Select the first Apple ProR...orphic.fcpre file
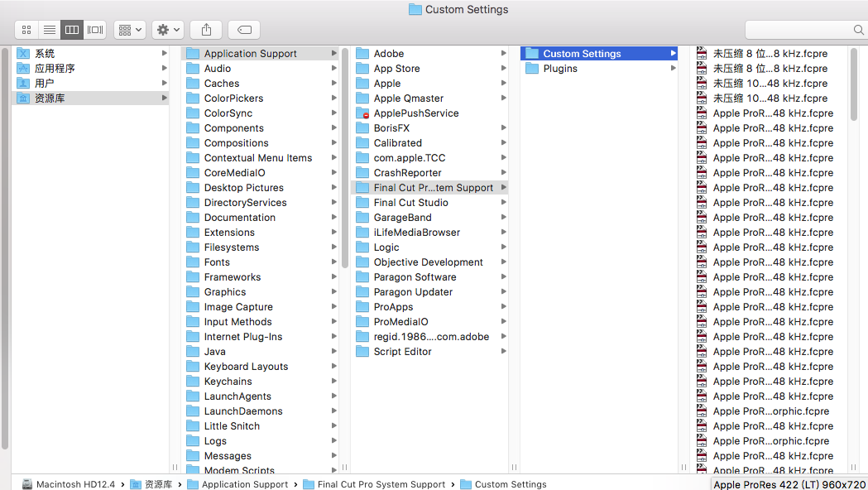 [770, 411]
